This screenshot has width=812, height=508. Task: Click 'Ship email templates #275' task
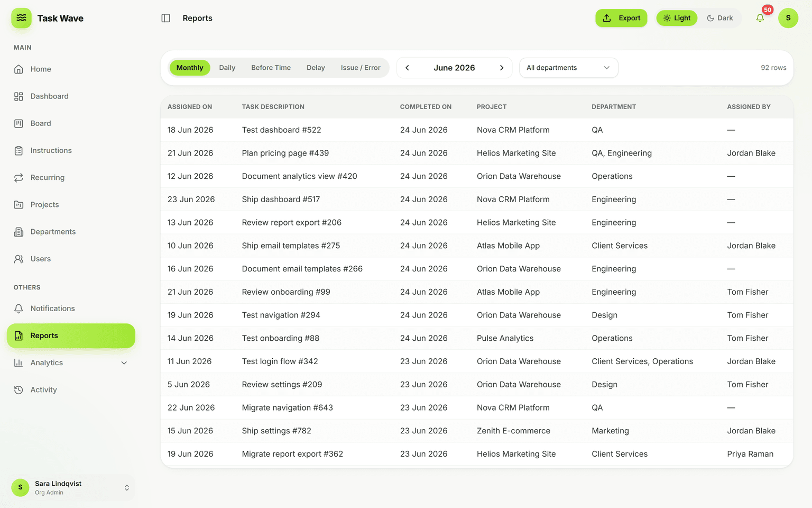point(291,246)
